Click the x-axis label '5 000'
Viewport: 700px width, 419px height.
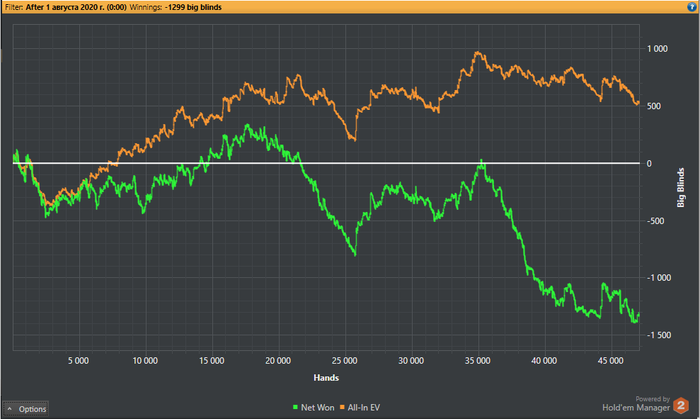point(79,361)
